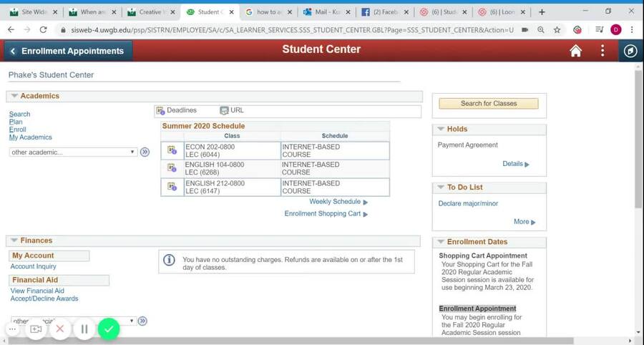This screenshot has width=644, height=345.
Task: Click the ENGLISH 104-0800 class icon
Action: tap(172, 168)
